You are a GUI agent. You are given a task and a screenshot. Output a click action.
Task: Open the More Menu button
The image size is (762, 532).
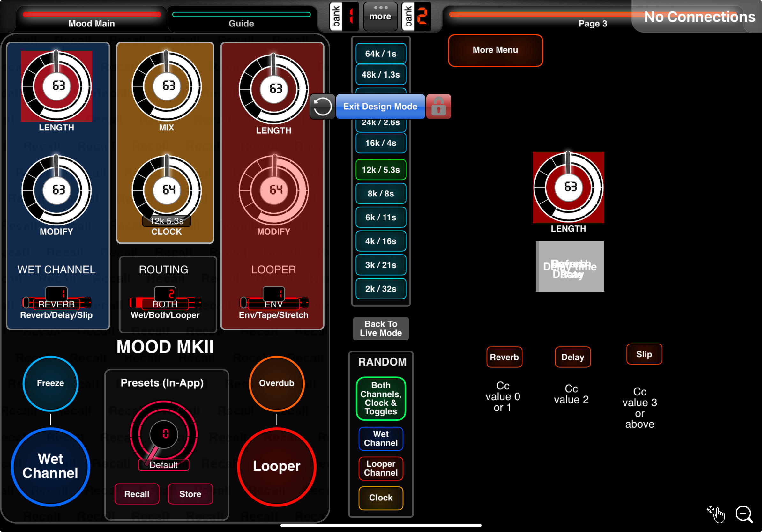(495, 50)
